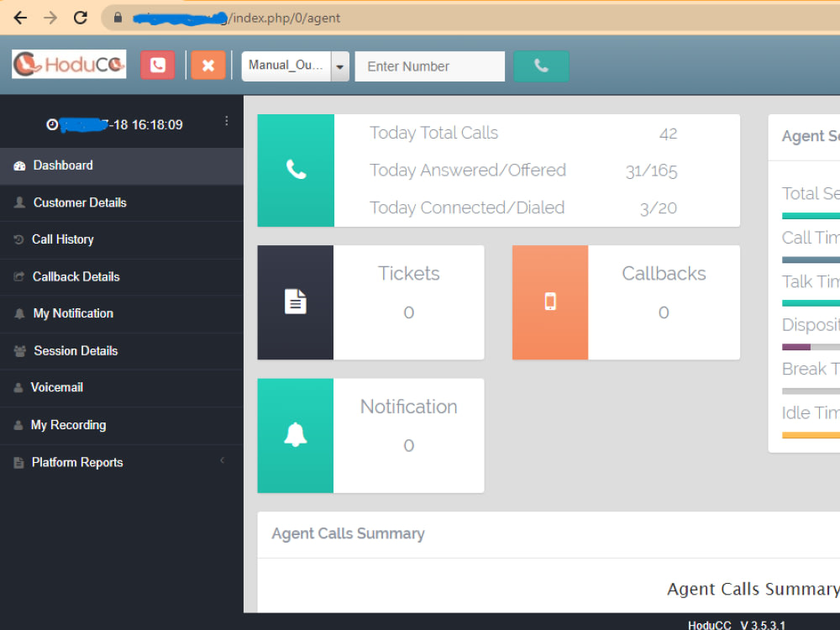Viewport: 840px width, 630px height.
Task: Click the Callback Details share icon
Action: pos(18,276)
